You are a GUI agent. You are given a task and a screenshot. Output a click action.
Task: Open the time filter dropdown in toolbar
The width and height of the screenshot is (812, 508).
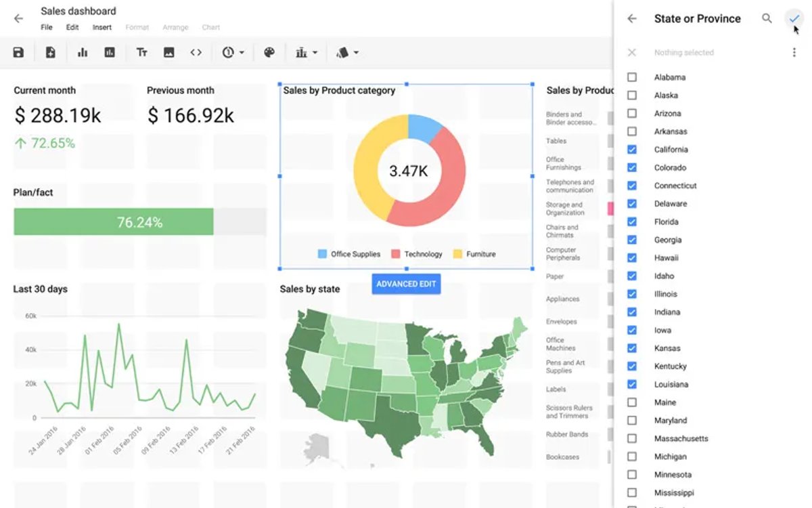[233, 52]
